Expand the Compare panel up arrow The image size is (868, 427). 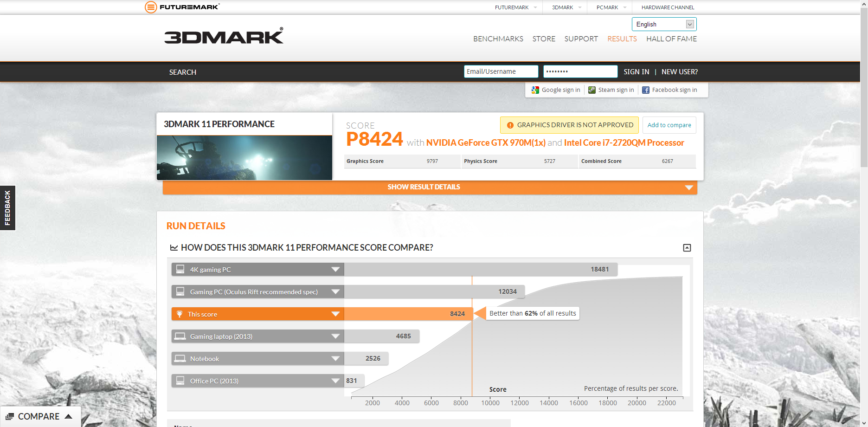coord(69,416)
